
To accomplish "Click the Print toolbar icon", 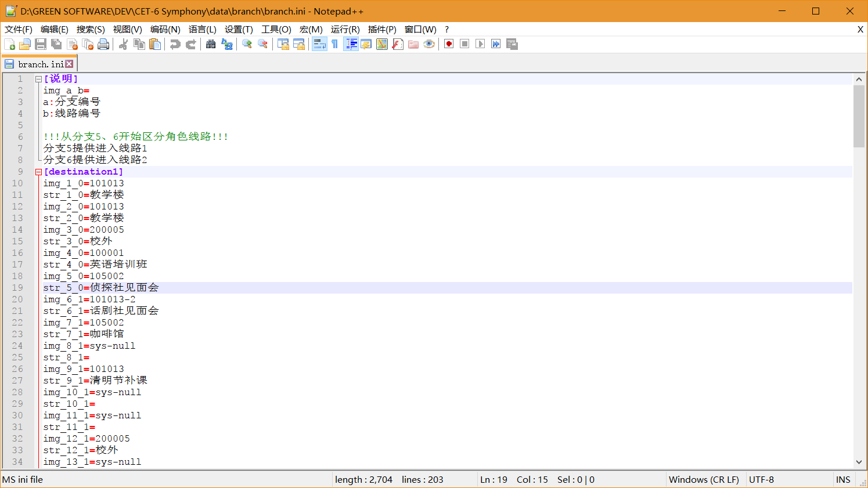I will [x=103, y=44].
